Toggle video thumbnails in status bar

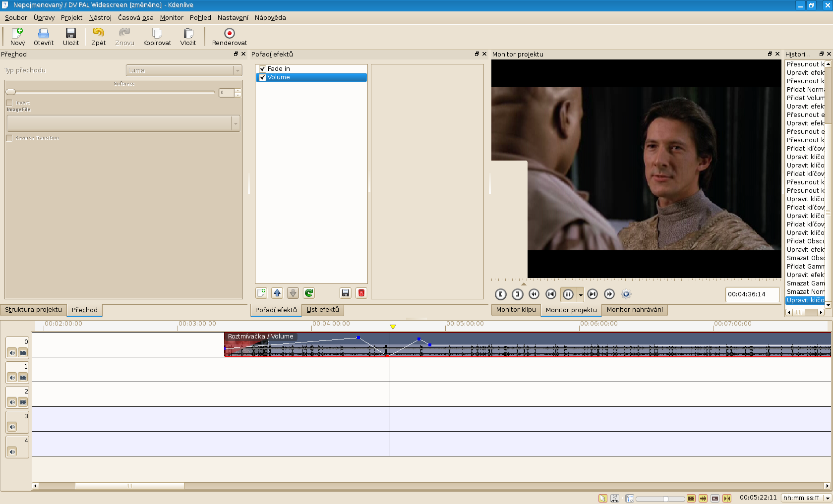(x=691, y=498)
